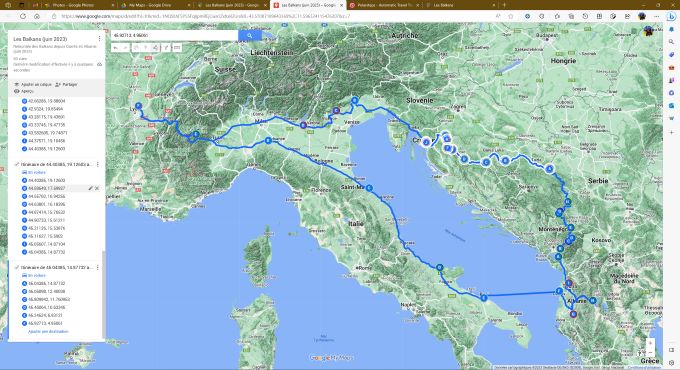Open the Edge sidebar search icon
The height and width of the screenshot is (370, 680).
[x=671, y=42]
